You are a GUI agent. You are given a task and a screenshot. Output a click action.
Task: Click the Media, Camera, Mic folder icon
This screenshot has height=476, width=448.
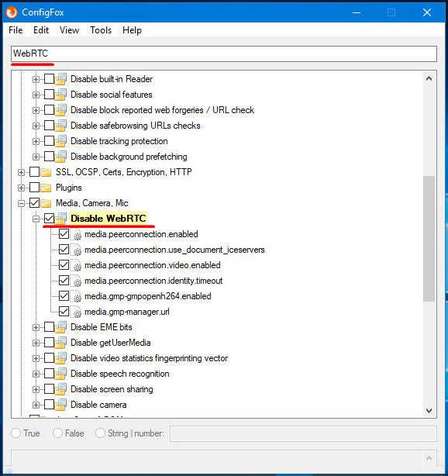(x=46, y=203)
